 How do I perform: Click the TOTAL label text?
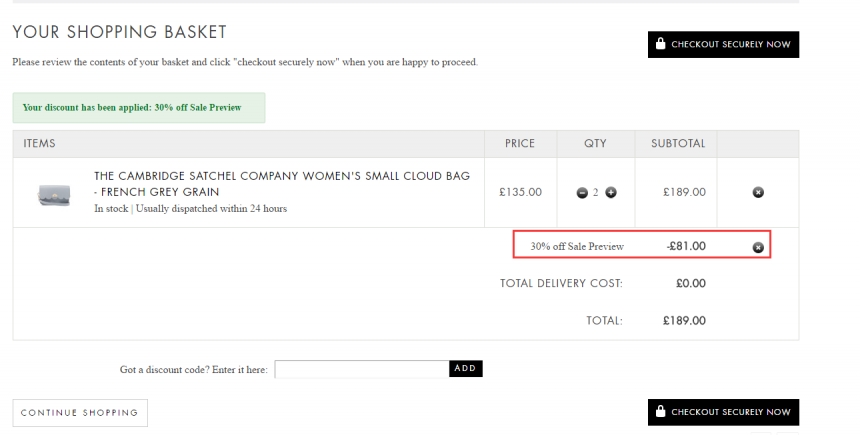pyautogui.click(x=604, y=321)
